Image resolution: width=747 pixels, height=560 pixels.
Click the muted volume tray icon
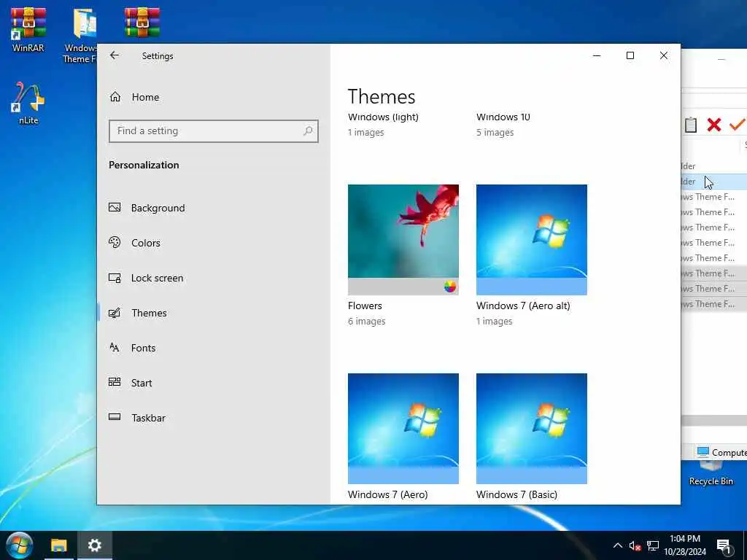point(635,545)
